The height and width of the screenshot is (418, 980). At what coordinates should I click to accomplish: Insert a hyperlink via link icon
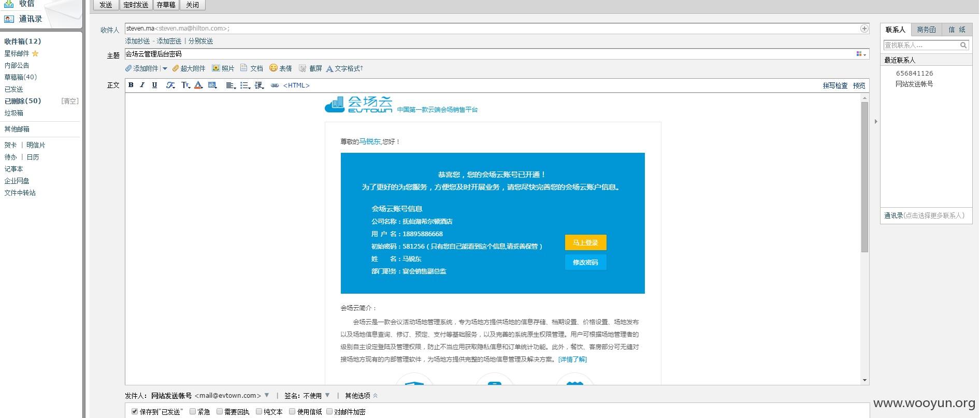click(x=275, y=85)
